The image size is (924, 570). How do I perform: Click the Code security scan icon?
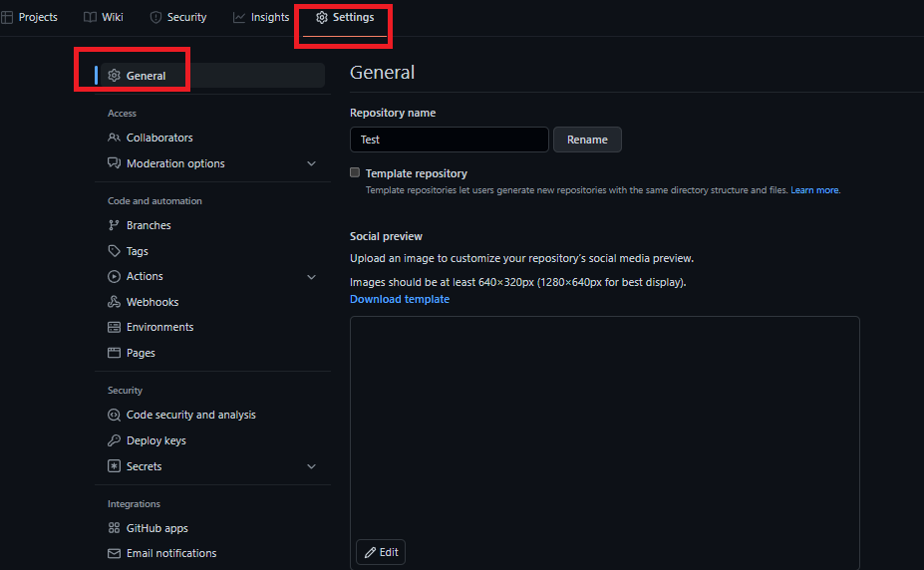pos(114,415)
